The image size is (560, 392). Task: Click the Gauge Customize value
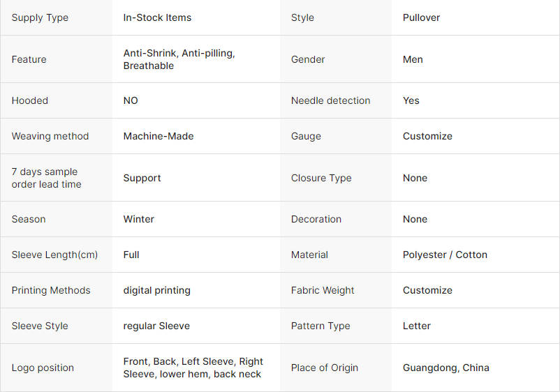point(427,136)
